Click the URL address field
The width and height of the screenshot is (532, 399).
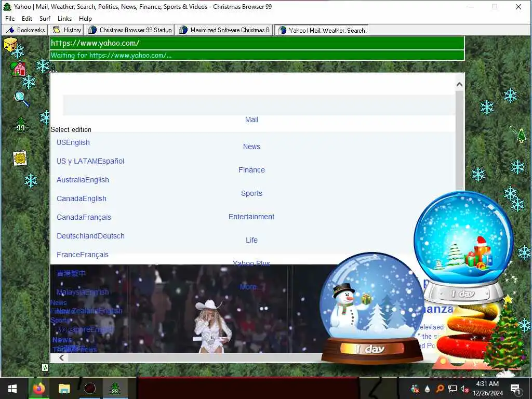pyautogui.click(x=257, y=43)
